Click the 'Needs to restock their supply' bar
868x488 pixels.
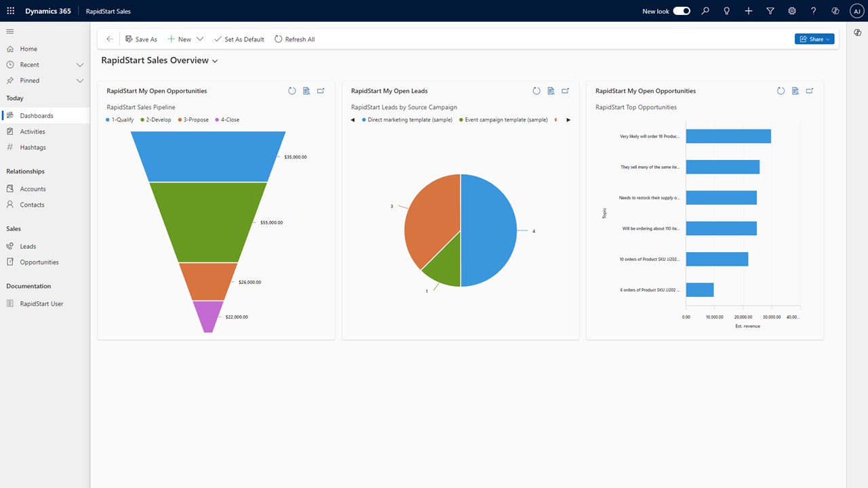722,198
